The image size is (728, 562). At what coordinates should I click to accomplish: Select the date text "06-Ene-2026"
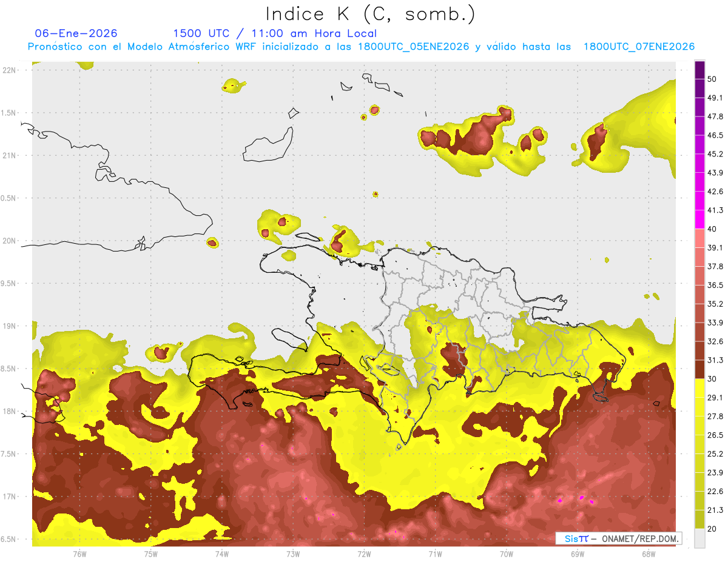pyautogui.click(x=76, y=33)
